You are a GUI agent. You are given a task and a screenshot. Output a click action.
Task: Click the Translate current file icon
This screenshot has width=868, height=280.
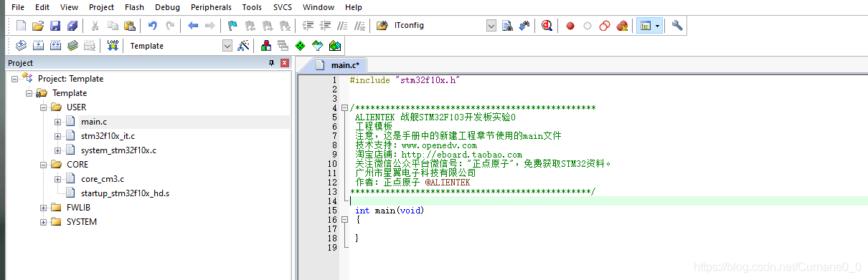click(21, 46)
